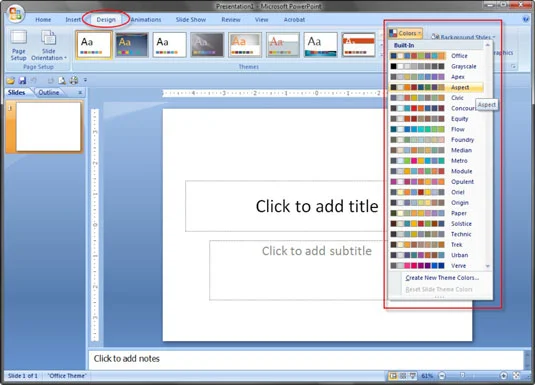Choose the Office color scheme
The height and width of the screenshot is (385, 535).
coord(436,56)
